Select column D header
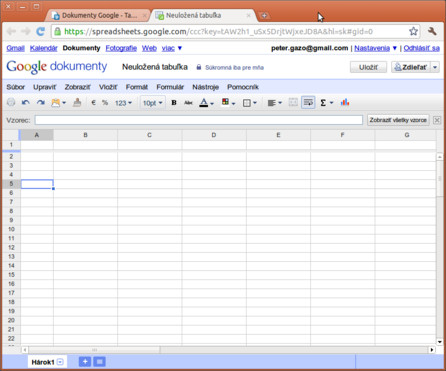This screenshot has width=446, height=371. tap(214, 135)
